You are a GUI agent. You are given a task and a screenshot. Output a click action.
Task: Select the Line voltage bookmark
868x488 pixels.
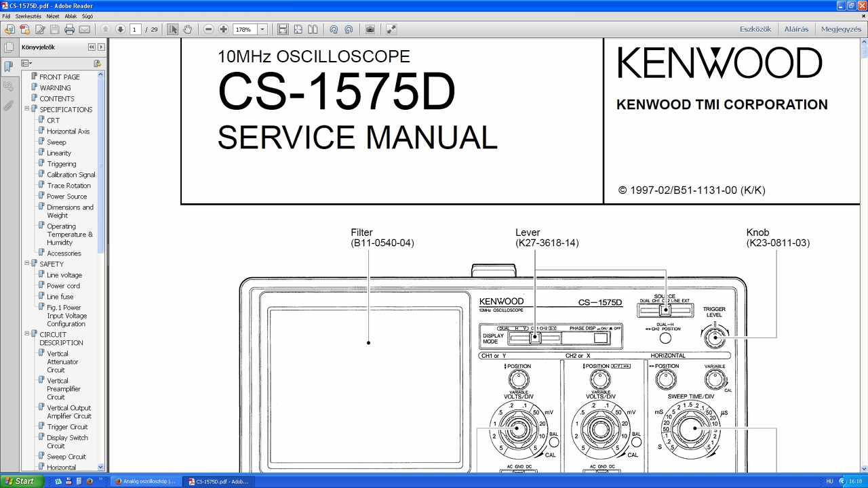(64, 274)
